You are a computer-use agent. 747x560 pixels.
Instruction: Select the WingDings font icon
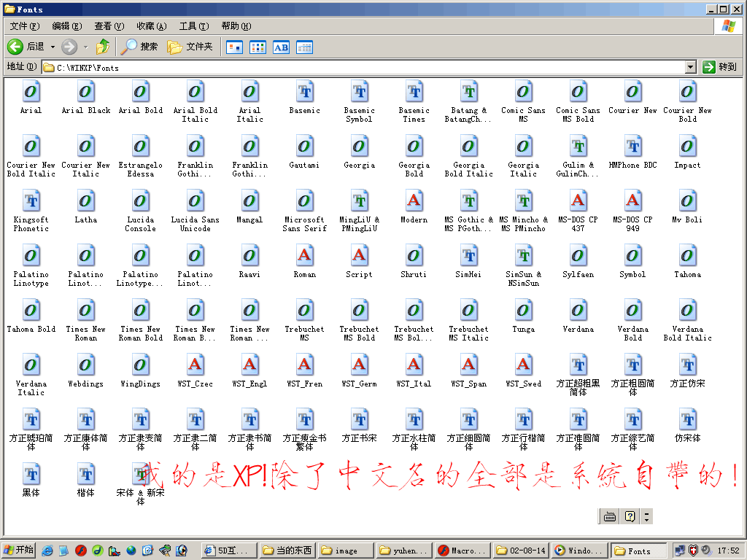[140, 365]
